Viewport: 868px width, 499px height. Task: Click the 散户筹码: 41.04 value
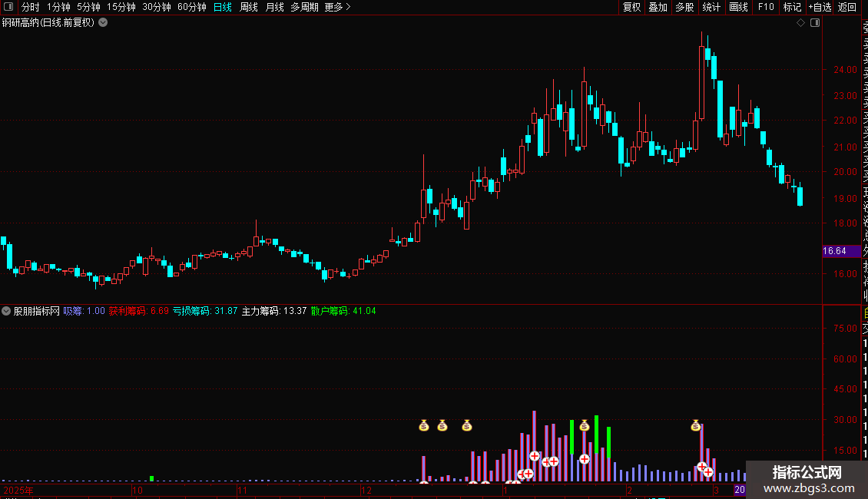[x=343, y=311]
